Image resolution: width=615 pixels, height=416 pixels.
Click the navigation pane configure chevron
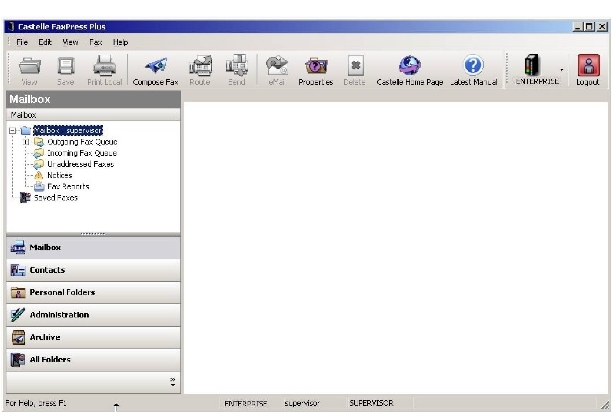click(173, 382)
